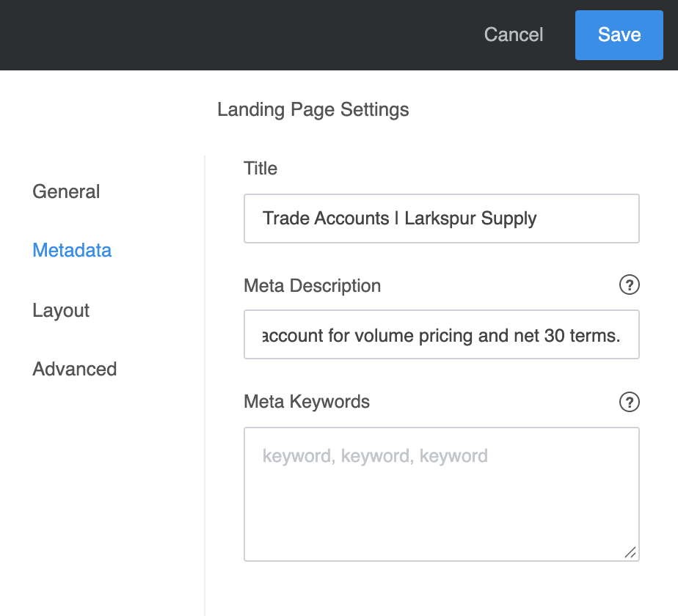
Task: Show help for Meta Keywords
Action: point(629,402)
